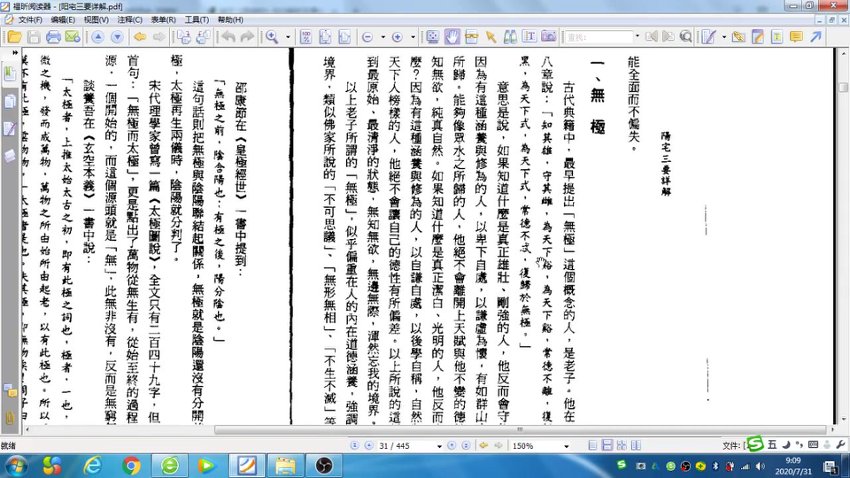Image resolution: width=850 pixels, height=478 pixels.
Task: Click the zoom in plus icon
Action: (x=397, y=37)
